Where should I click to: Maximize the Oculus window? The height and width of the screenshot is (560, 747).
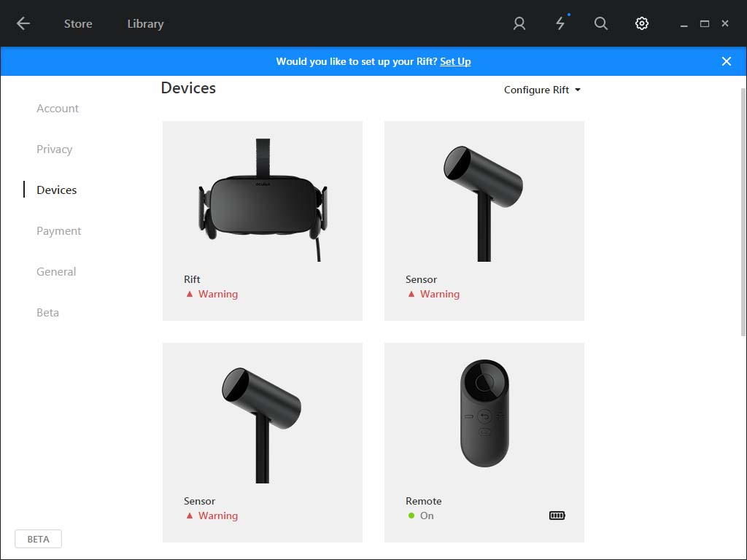click(x=705, y=24)
